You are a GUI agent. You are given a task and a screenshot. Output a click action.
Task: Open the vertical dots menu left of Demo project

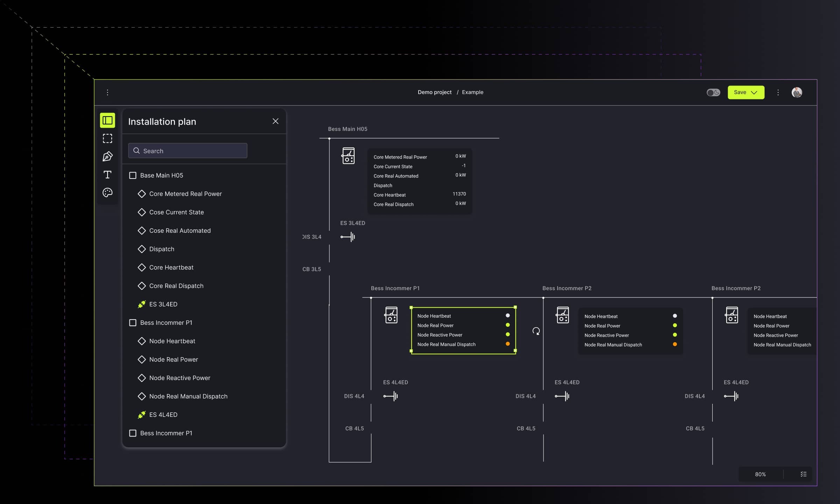click(107, 92)
